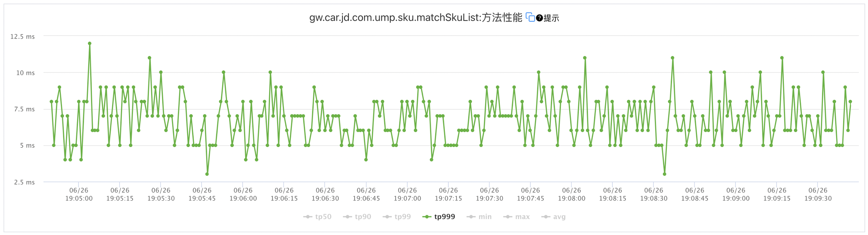Screen dimensions: 868x235
Task: Show the tp50 series in the legend
Action: click(x=317, y=217)
